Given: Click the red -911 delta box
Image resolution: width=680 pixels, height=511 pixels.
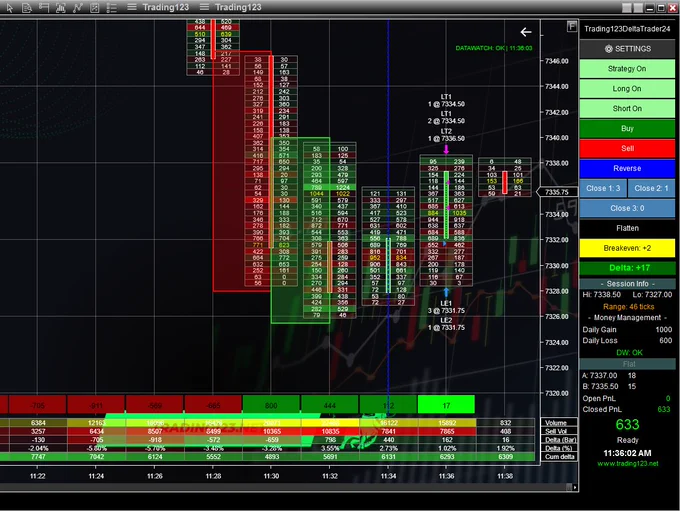Looking at the screenshot, I should pyautogui.click(x=96, y=405).
